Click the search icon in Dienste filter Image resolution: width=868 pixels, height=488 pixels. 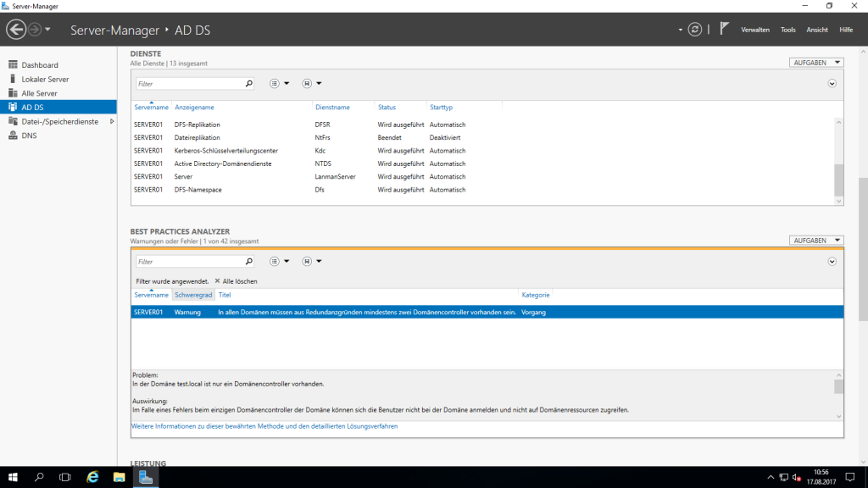(x=249, y=84)
